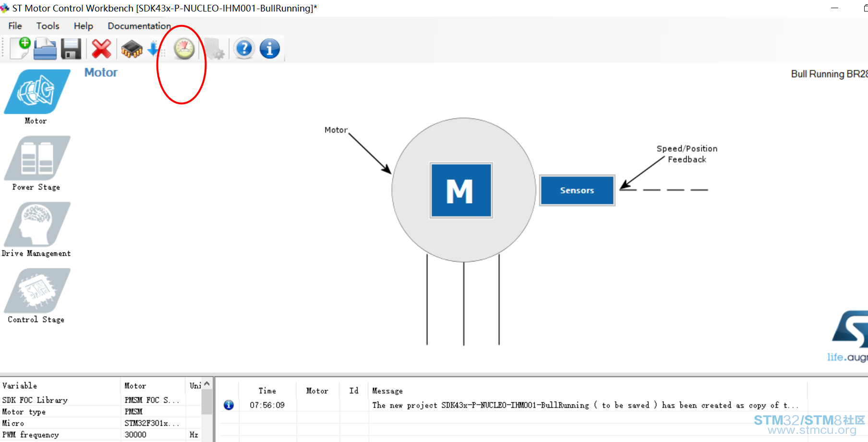The width and height of the screenshot is (868, 442).
Task: Click the '07:56:09' timestamp in the log
Action: [267, 406]
